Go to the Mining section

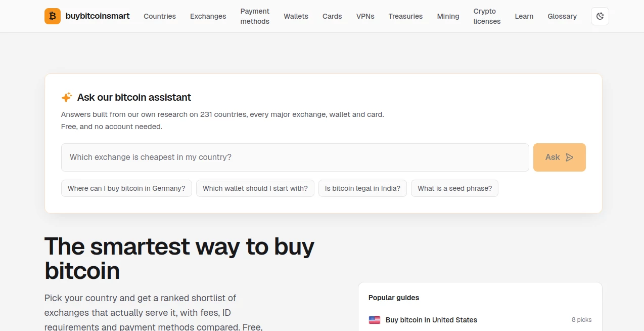[448, 16]
